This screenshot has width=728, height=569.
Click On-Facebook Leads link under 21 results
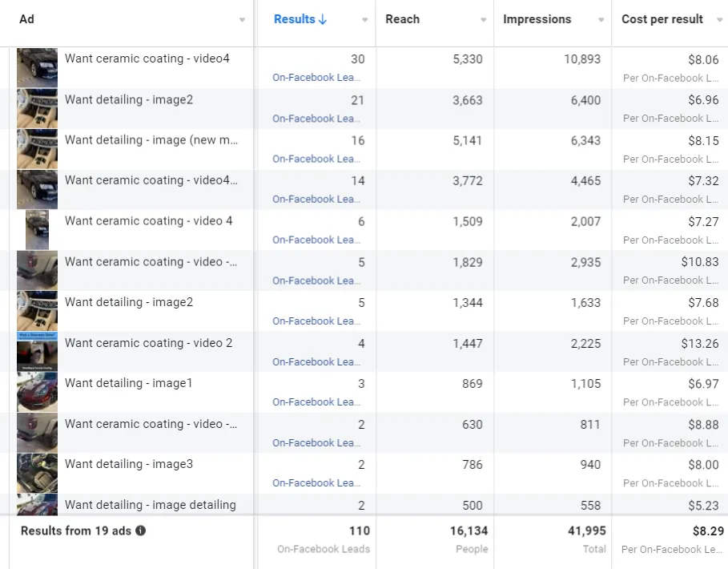click(316, 119)
